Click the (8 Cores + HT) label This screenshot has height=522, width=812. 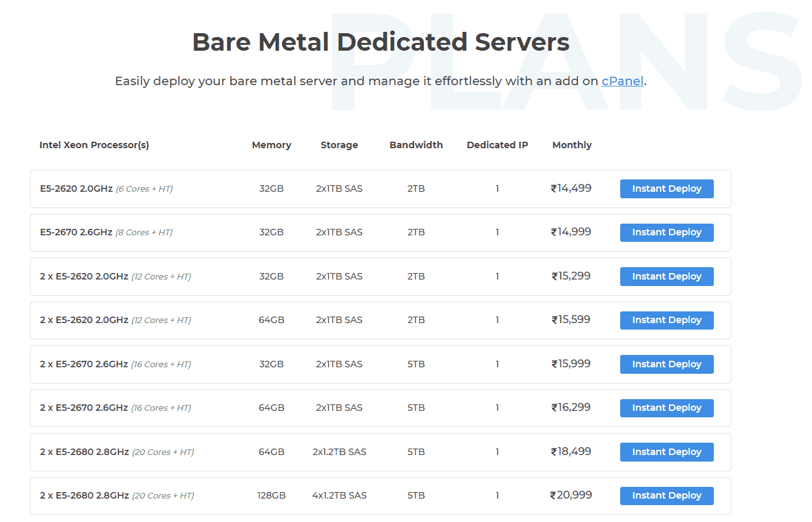point(144,232)
